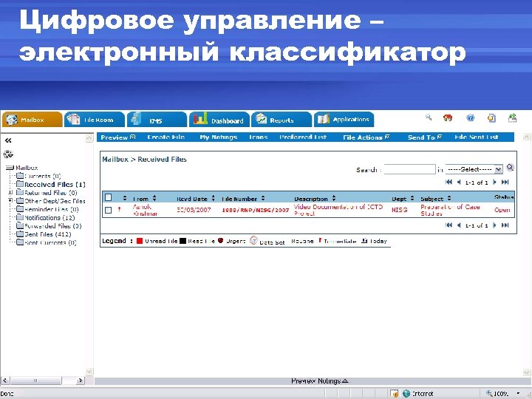Tick the checkbox for the Ashok Krishnan file
This screenshot has width=532, height=399.
(x=108, y=211)
